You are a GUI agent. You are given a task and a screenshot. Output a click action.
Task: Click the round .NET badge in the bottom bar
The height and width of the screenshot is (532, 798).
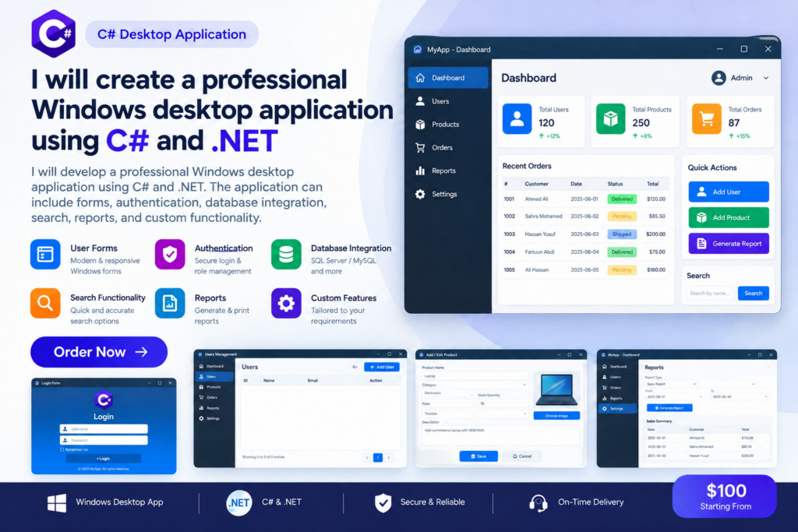click(238, 503)
